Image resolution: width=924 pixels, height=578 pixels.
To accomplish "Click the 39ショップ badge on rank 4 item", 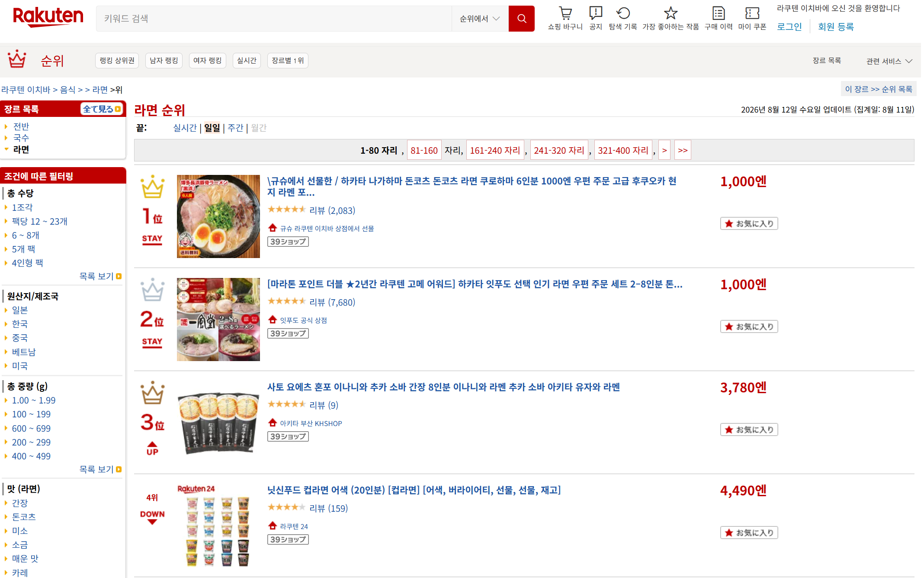I will 288,539.
